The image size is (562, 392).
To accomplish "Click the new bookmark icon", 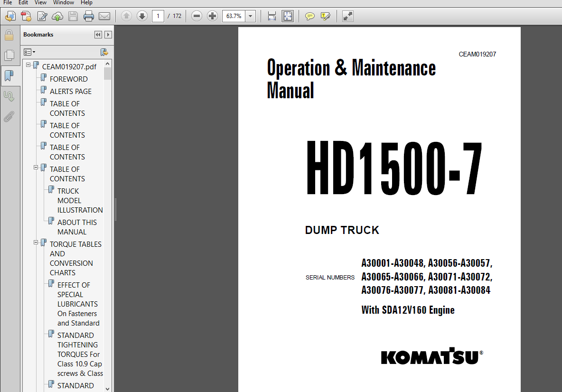I will pos(104,52).
